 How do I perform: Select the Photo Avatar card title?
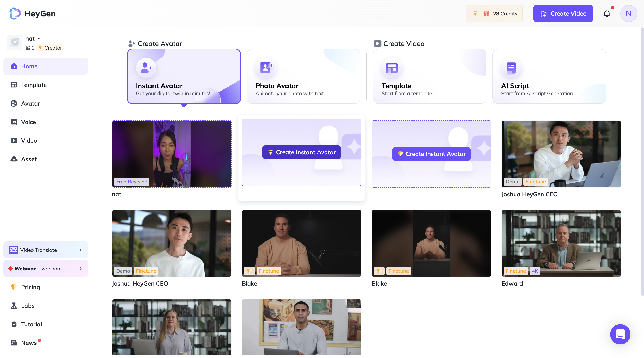click(x=277, y=86)
